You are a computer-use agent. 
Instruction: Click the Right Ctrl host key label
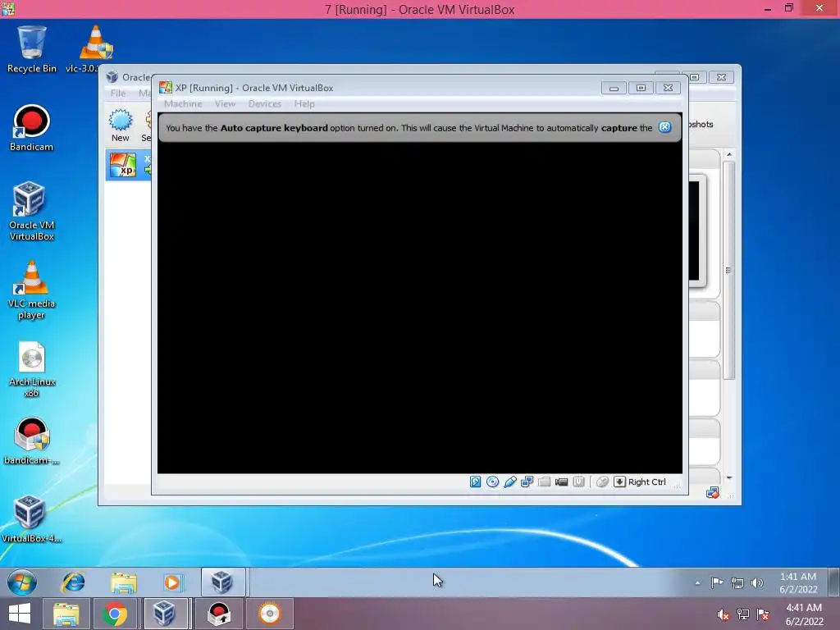(646, 482)
